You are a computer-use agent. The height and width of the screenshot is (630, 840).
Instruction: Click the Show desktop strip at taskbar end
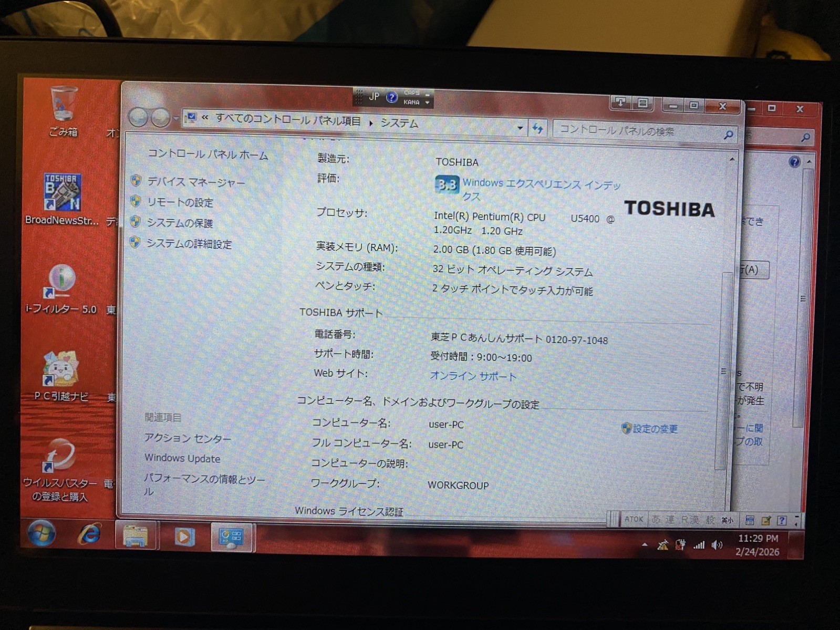(797, 545)
